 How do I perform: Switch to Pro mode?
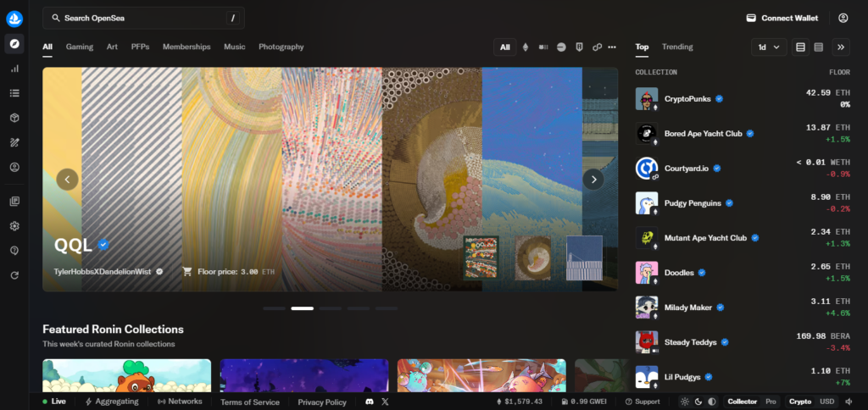coord(771,402)
